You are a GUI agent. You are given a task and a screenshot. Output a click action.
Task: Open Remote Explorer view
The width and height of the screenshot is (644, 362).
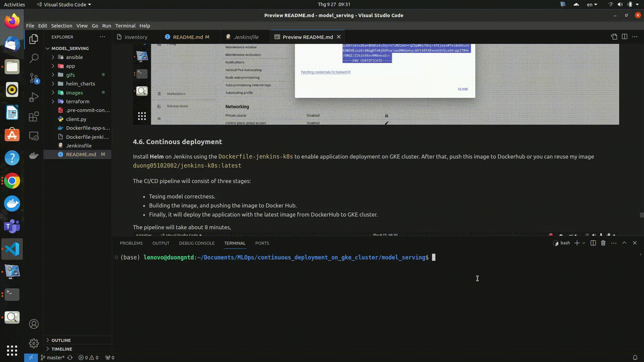point(34,136)
